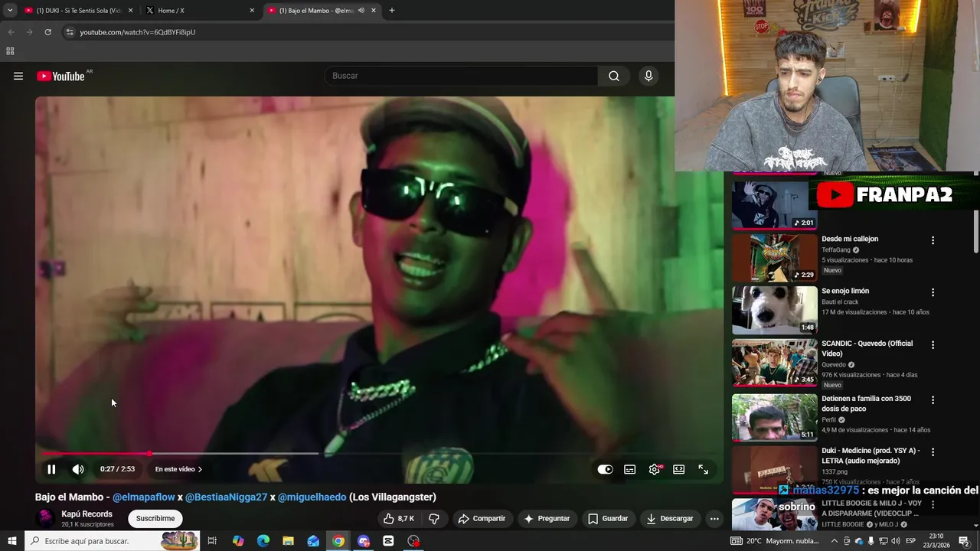Open 'Detienen a familia con 3500' thumbnail
The width and height of the screenshot is (980, 551).
(774, 418)
